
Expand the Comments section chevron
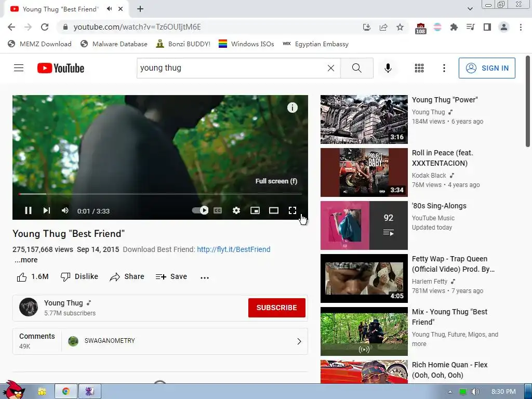(299, 341)
